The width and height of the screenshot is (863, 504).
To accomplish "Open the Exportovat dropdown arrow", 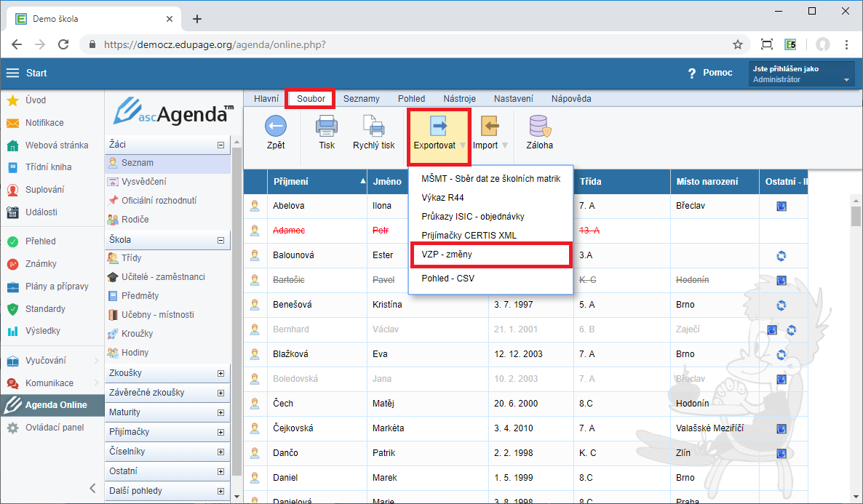I will (463, 145).
